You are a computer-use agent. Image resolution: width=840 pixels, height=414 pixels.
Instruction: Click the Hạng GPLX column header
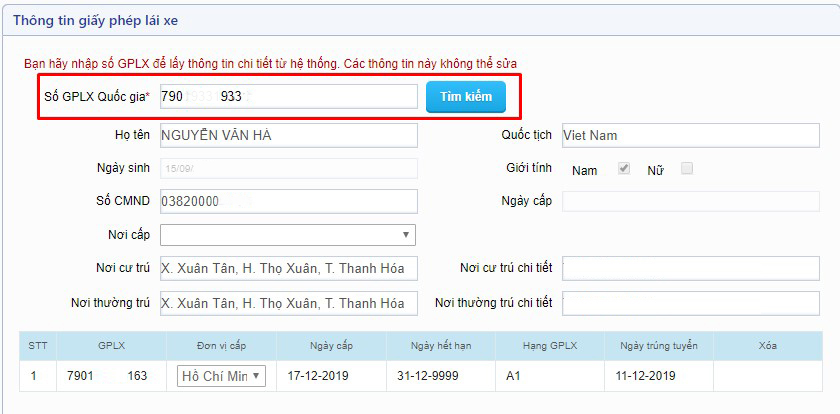[x=549, y=346]
